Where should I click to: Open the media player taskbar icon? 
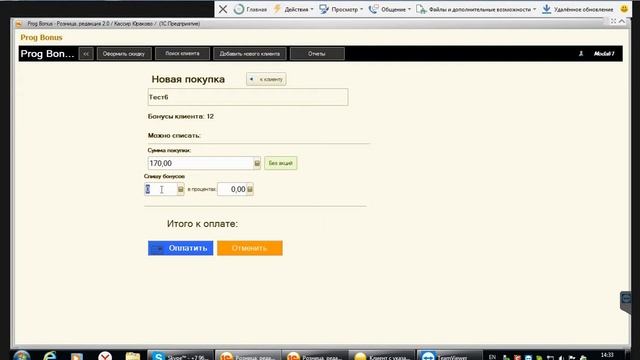[76, 356]
